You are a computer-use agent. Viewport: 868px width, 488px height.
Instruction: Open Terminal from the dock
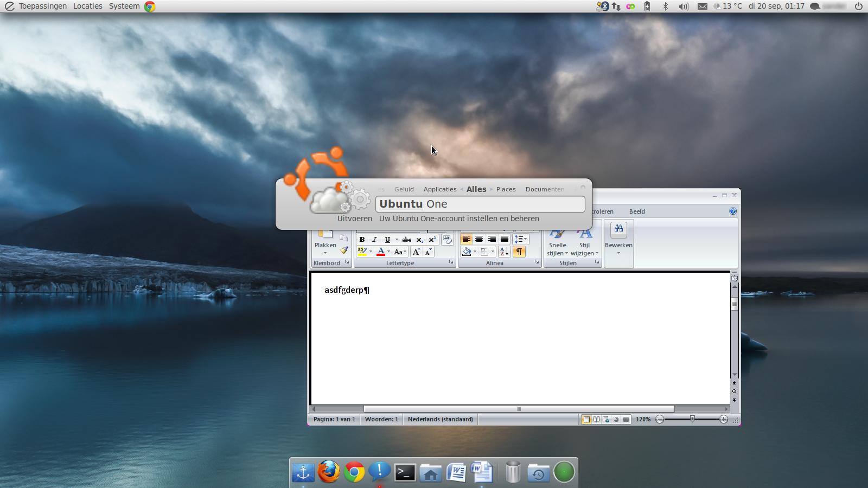pyautogui.click(x=405, y=472)
